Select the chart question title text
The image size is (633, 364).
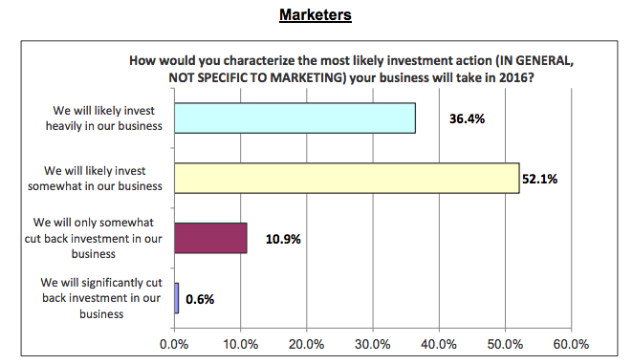click(x=351, y=69)
